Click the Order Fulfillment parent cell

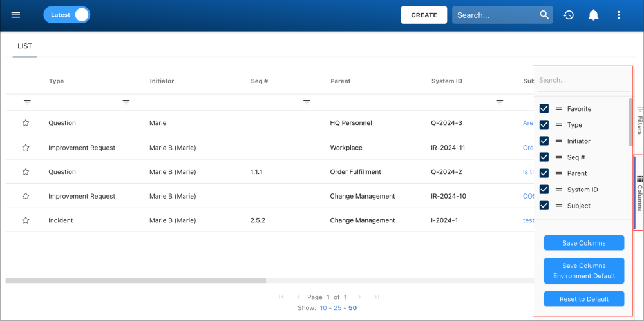click(x=355, y=172)
